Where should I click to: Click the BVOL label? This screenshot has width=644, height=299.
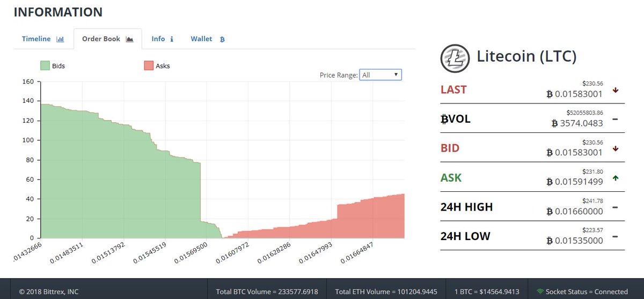click(x=455, y=119)
